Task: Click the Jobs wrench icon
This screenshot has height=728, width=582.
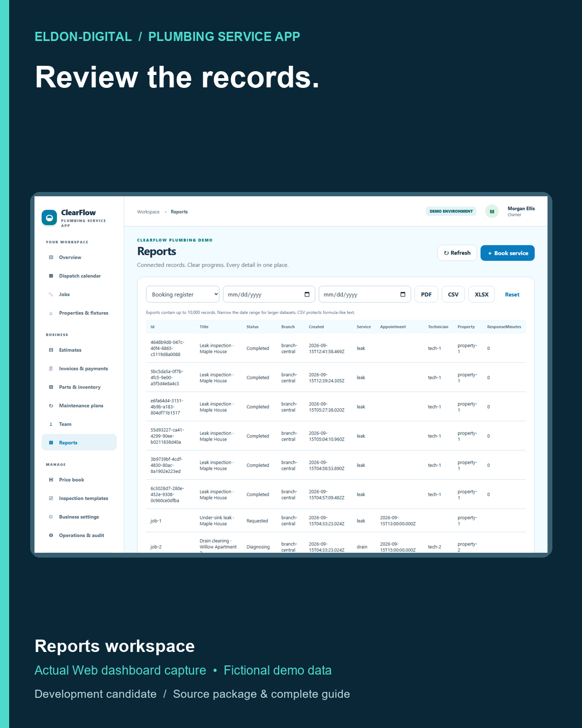Action: pos(51,294)
